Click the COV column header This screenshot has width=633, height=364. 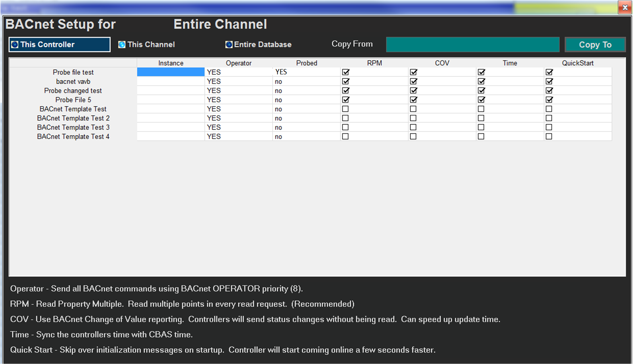(442, 63)
